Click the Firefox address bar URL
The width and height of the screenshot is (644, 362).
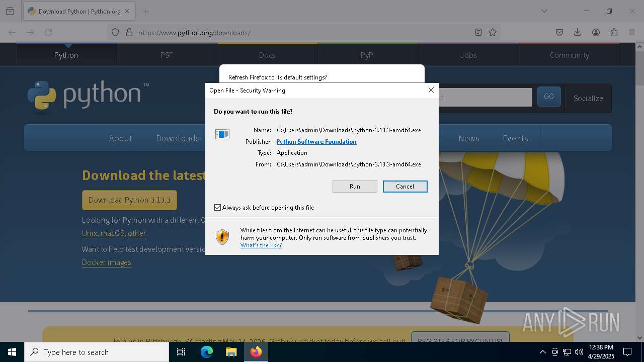pos(194,33)
